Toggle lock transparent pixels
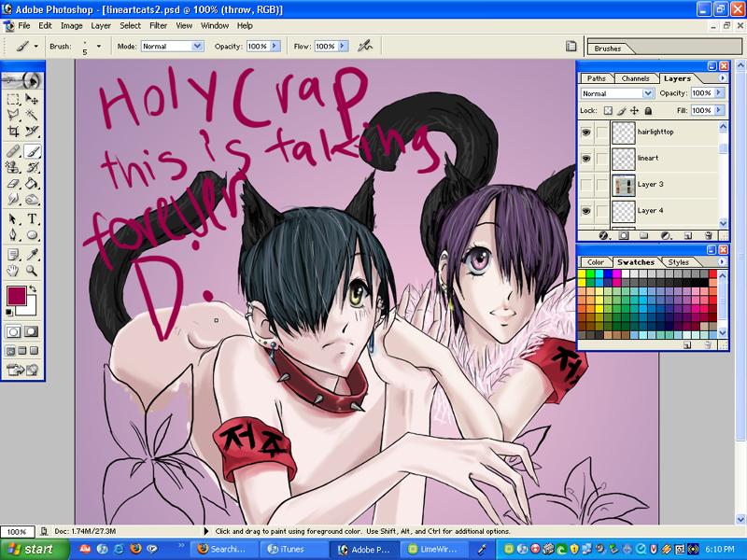The height and width of the screenshot is (560, 747). click(608, 111)
